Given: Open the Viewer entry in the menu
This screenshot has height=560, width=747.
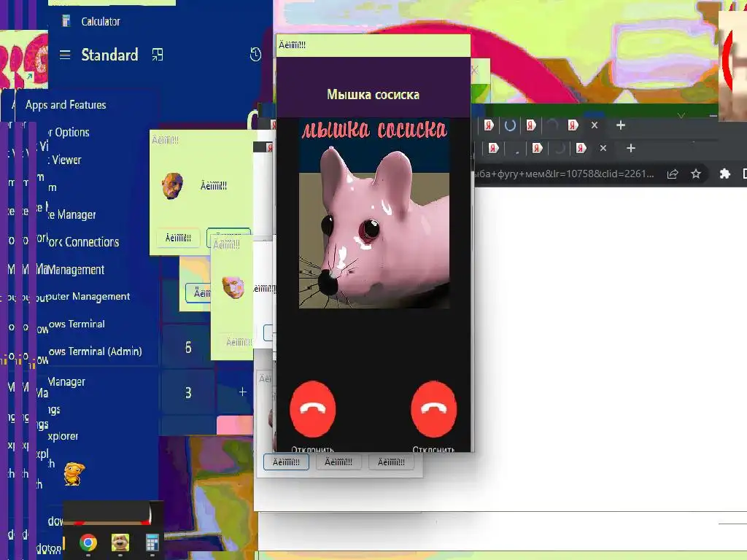Looking at the screenshot, I should 65,160.
